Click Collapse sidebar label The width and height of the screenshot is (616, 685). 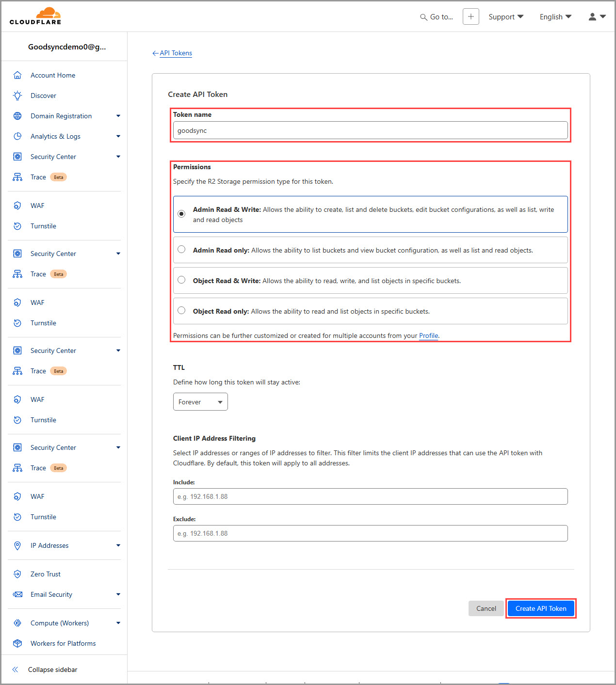click(53, 669)
